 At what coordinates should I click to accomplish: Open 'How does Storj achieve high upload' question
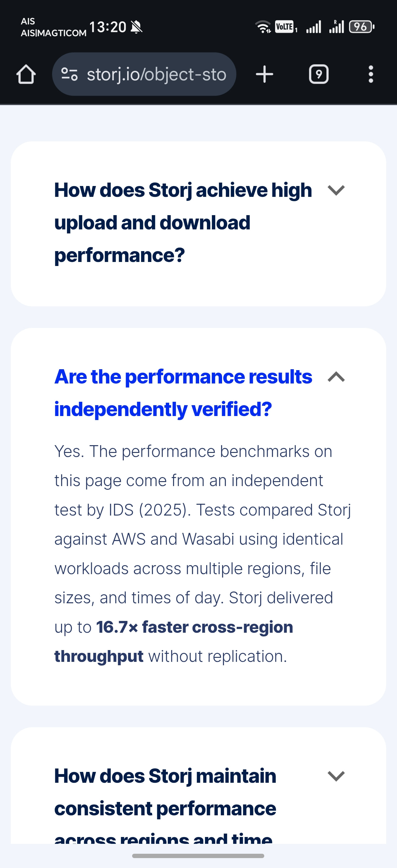coord(183,222)
